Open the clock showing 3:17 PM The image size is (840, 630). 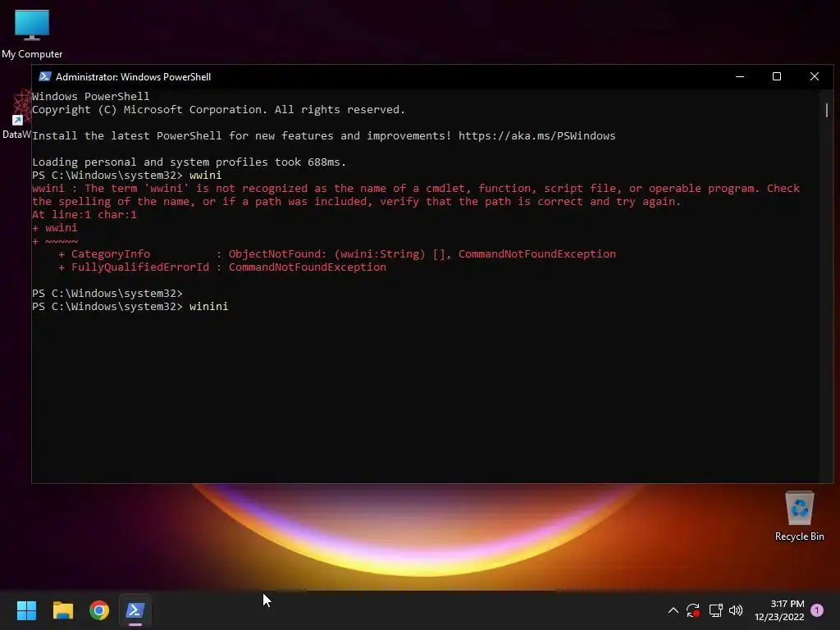click(x=779, y=610)
